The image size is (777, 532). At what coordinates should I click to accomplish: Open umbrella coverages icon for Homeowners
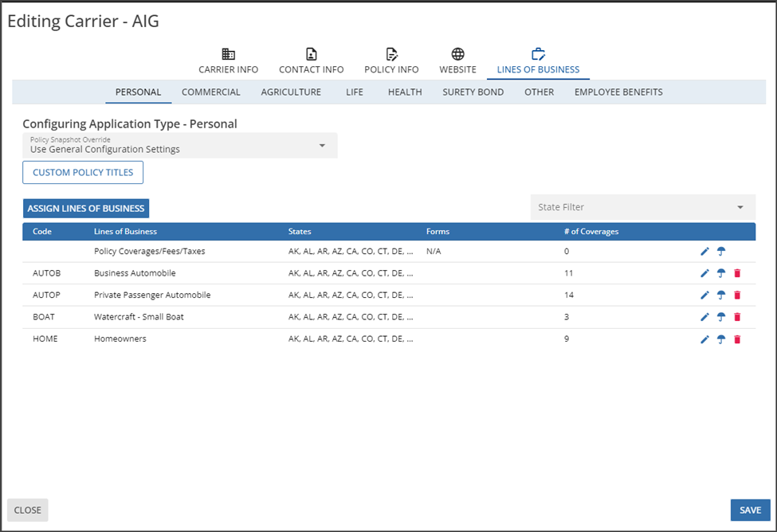coord(721,339)
